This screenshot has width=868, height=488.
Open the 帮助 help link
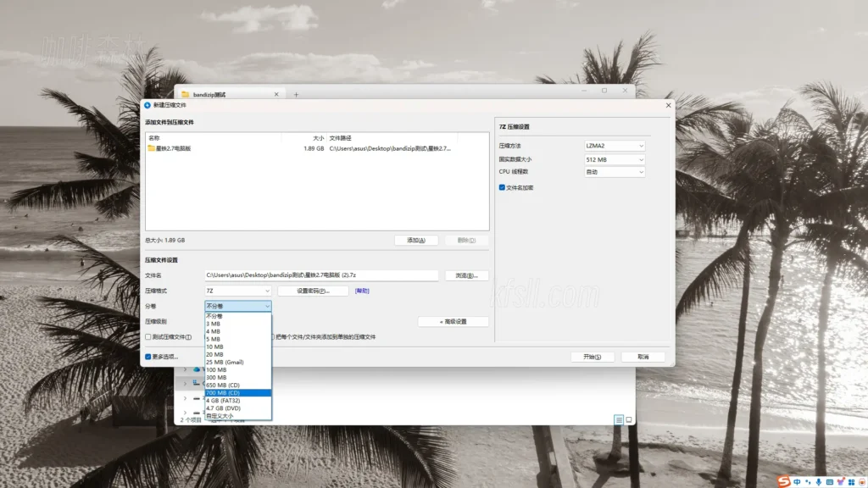click(362, 291)
